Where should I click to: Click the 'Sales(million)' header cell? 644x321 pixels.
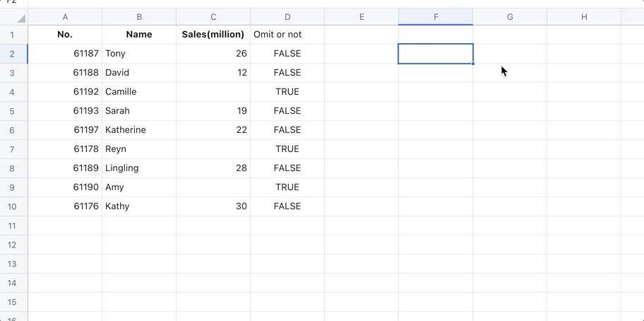click(x=213, y=35)
